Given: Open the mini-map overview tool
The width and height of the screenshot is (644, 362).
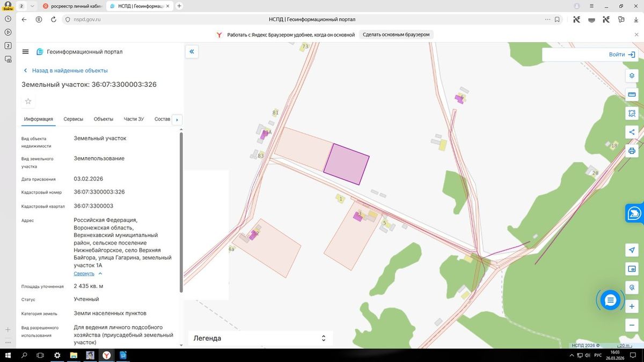Looking at the screenshot, I should 632,269.
